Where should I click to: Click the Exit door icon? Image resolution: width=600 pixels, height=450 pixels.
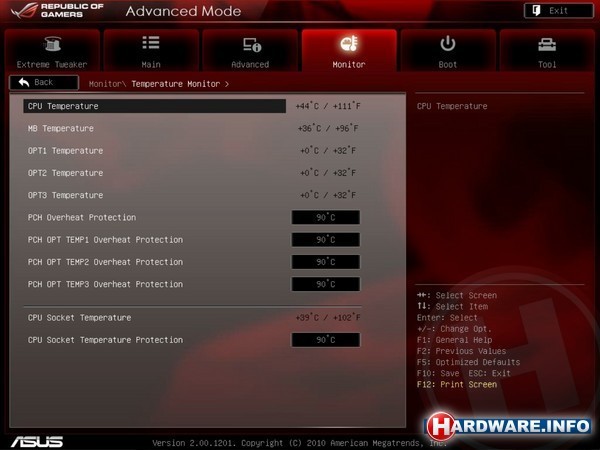click(536, 11)
